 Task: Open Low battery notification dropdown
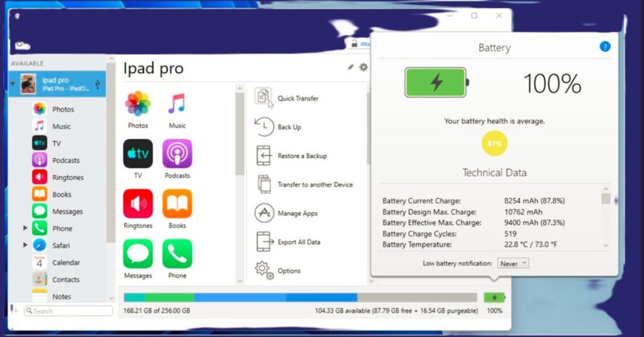513,263
